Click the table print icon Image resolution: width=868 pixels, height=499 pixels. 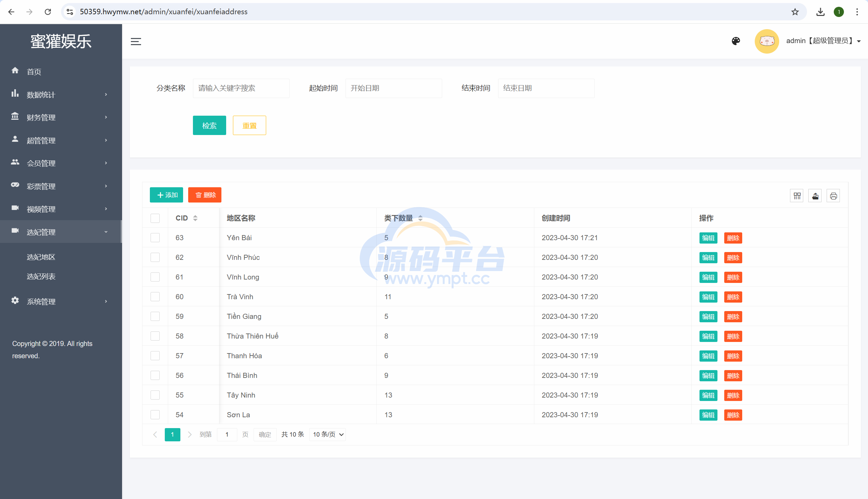833,196
